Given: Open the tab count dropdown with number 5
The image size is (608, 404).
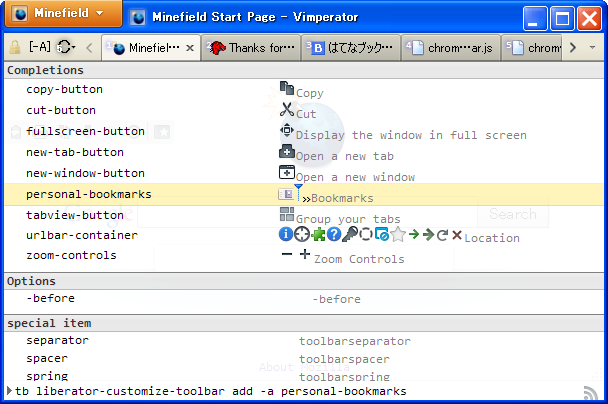Looking at the screenshot, I should (x=66, y=47).
